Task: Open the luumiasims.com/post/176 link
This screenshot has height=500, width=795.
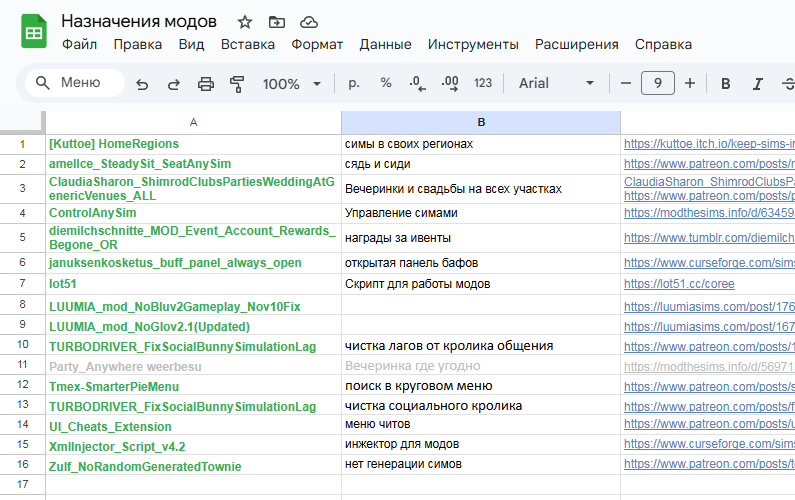Action: coord(709,307)
